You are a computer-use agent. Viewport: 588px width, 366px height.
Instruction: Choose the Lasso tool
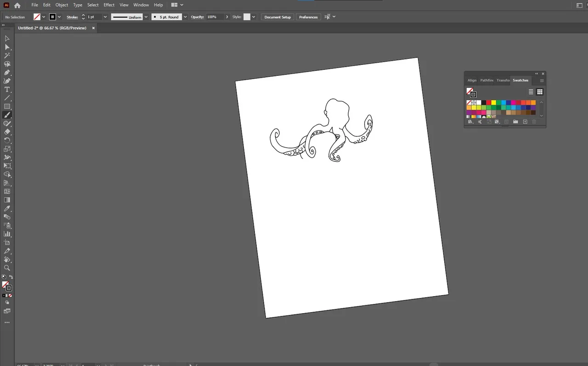pos(7,64)
